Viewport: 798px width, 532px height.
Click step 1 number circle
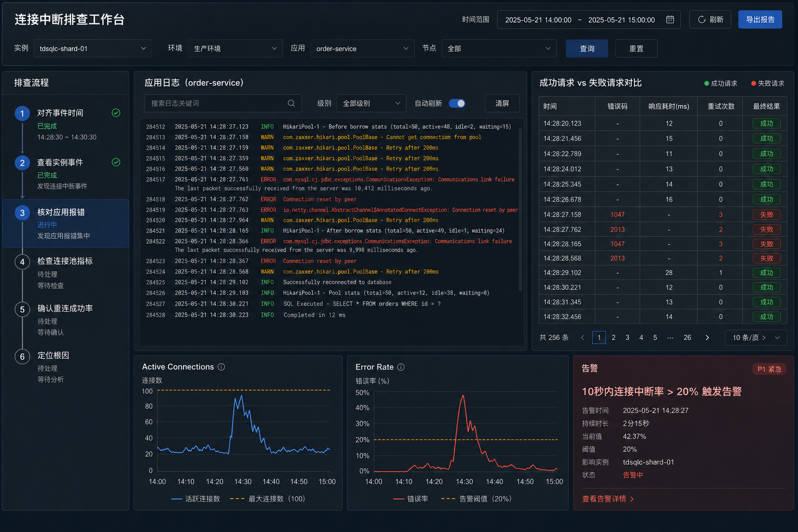[x=22, y=113]
